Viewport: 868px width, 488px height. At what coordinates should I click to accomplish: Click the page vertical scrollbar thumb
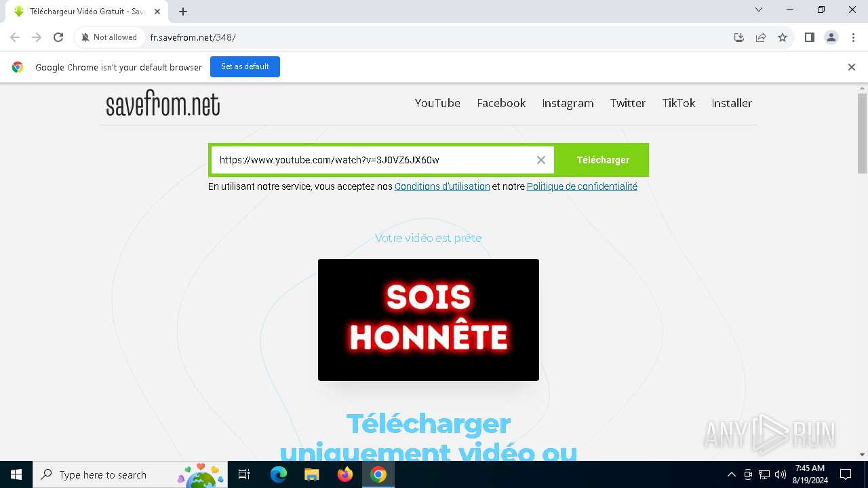pyautogui.click(x=862, y=134)
